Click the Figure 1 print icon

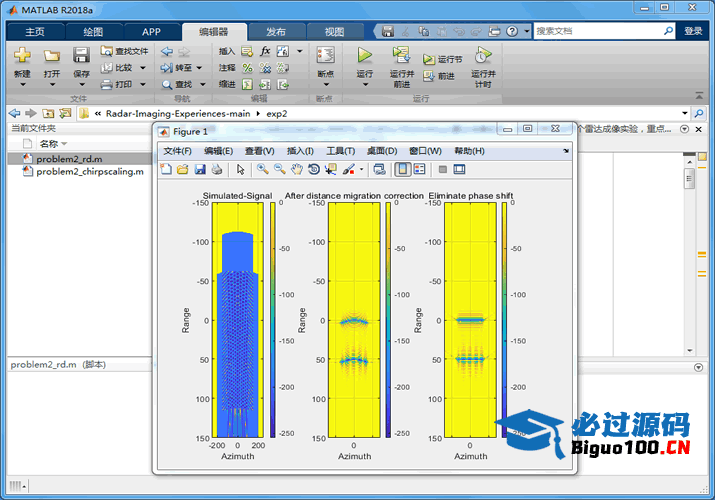click(217, 170)
